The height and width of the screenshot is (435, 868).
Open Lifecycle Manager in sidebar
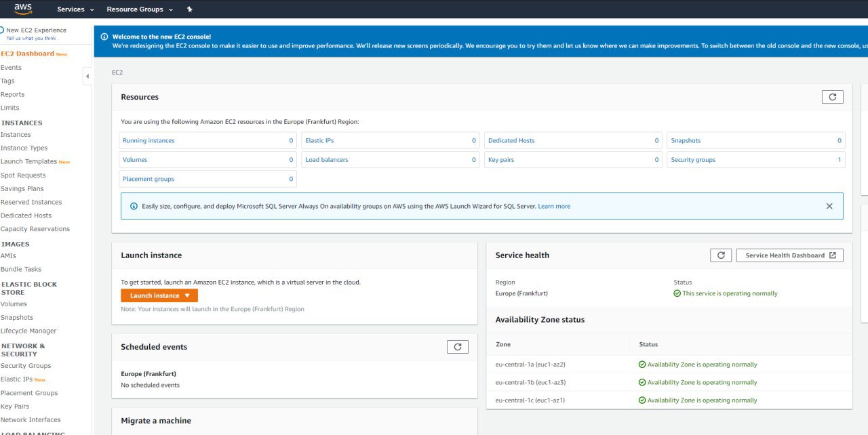tap(28, 331)
